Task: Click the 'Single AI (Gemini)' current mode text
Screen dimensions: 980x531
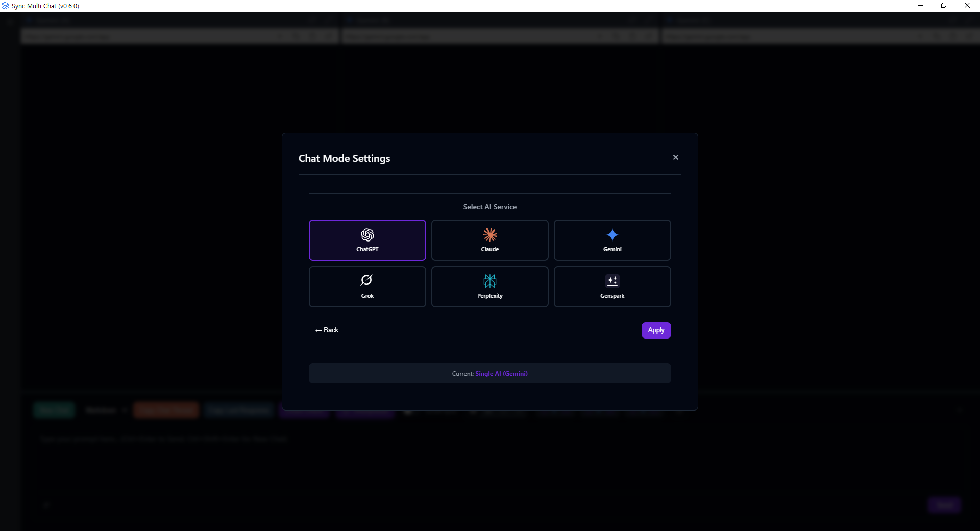Action: coord(501,374)
